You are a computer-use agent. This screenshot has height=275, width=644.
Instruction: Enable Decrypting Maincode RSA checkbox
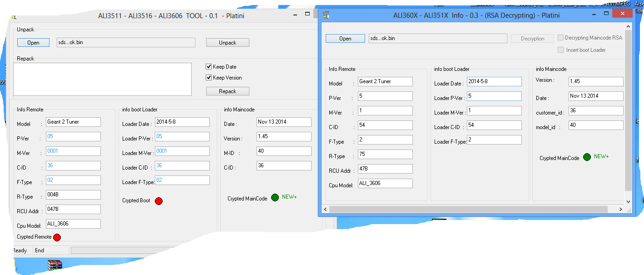(561, 38)
